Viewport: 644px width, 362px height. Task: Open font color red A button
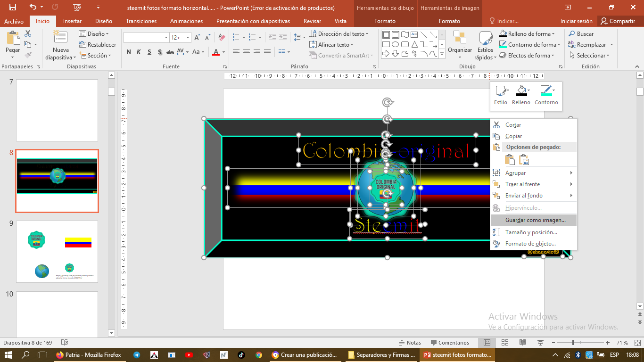tap(216, 52)
